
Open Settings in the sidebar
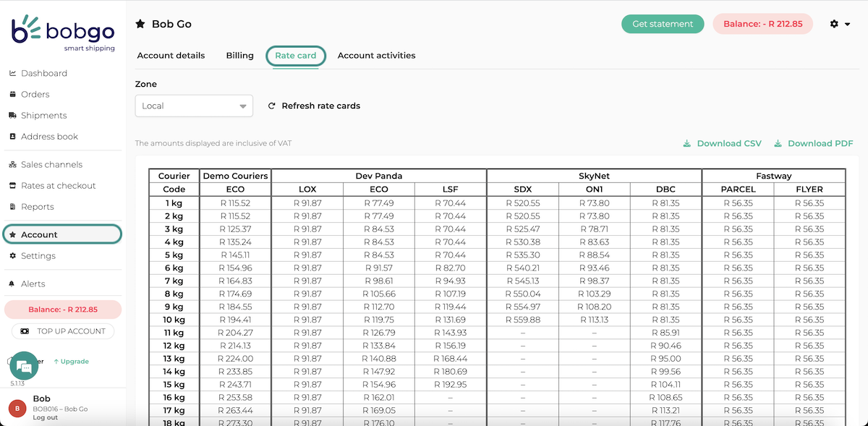[x=38, y=255]
